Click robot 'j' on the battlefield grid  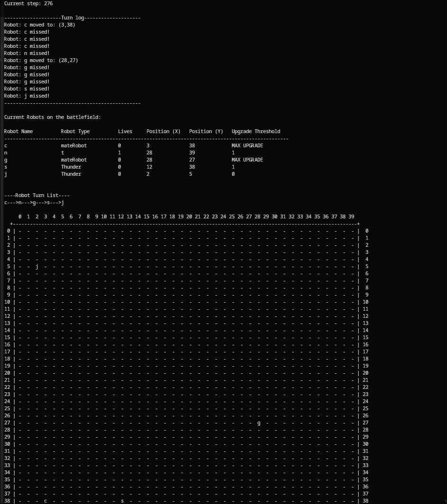click(37, 266)
